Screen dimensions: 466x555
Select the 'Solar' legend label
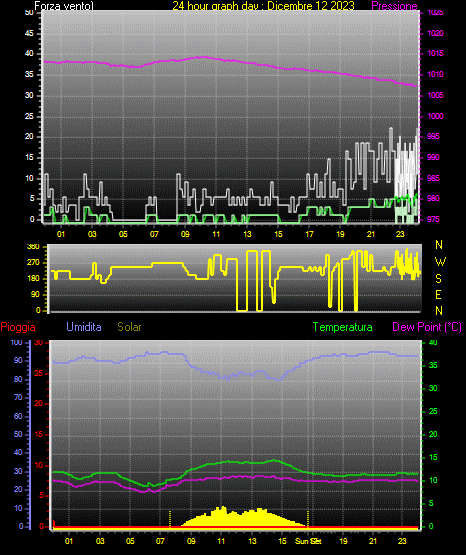click(x=129, y=327)
